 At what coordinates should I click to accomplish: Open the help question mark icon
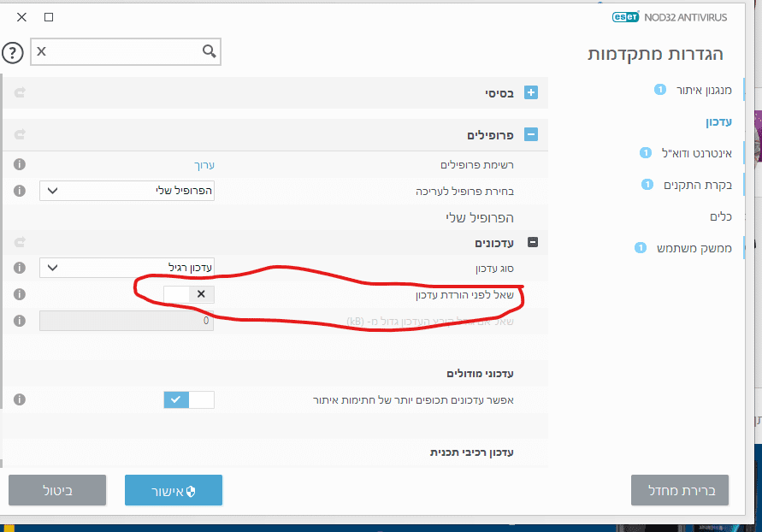coord(14,52)
